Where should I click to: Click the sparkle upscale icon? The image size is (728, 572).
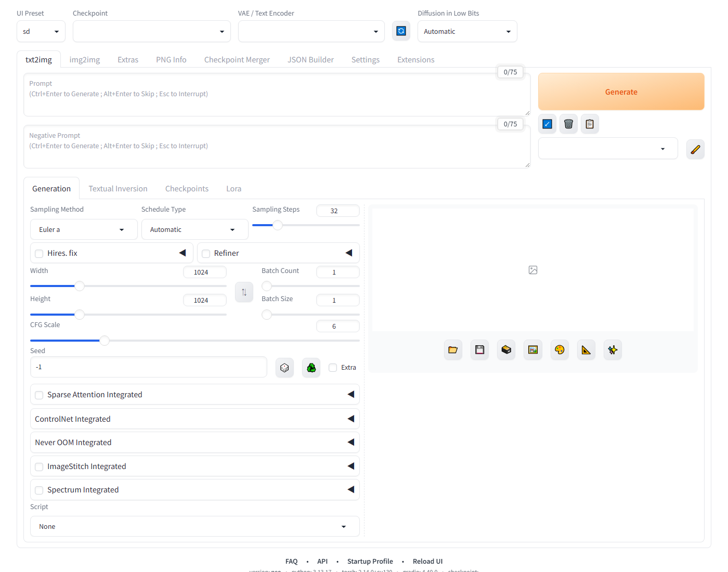point(613,350)
